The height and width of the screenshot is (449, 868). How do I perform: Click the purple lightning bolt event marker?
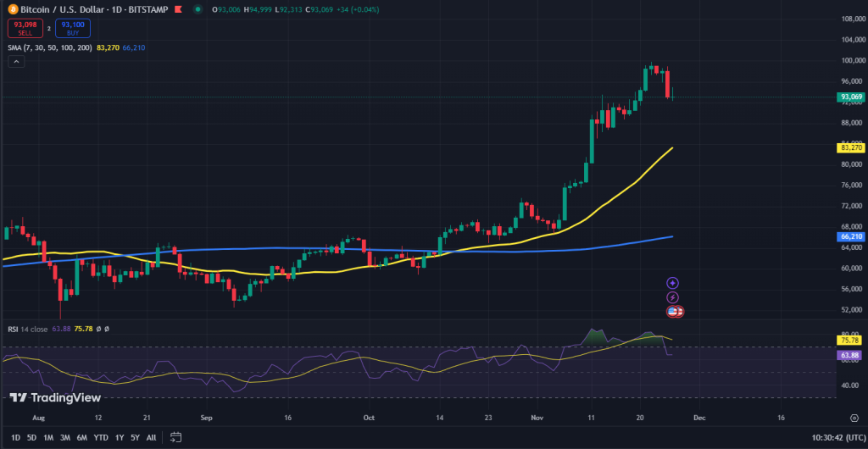(x=672, y=297)
